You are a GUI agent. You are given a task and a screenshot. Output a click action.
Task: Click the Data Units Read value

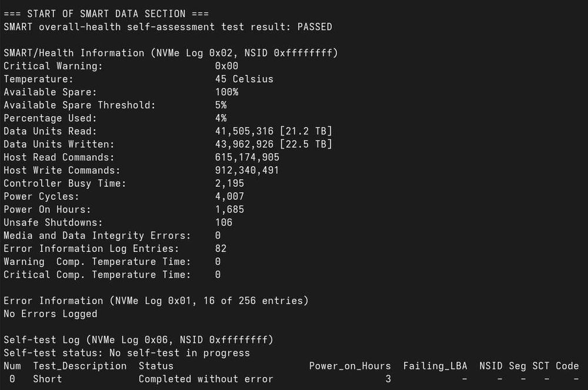click(273, 131)
